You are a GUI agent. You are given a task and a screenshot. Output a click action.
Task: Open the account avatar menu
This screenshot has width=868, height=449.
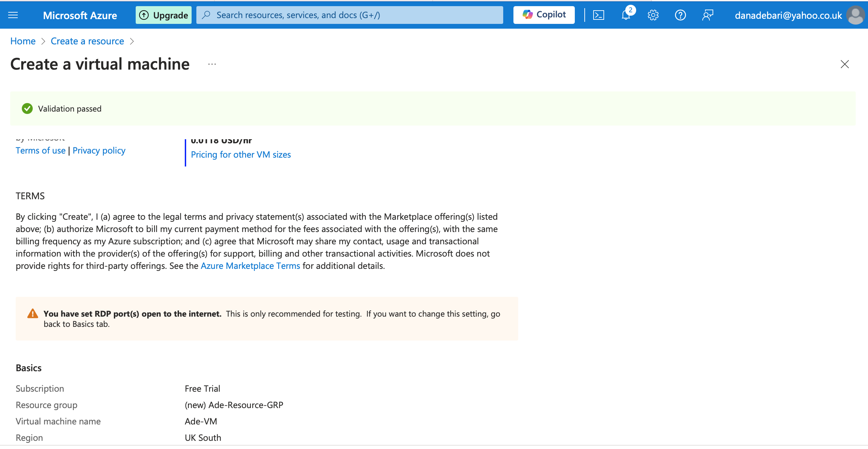[x=855, y=15]
